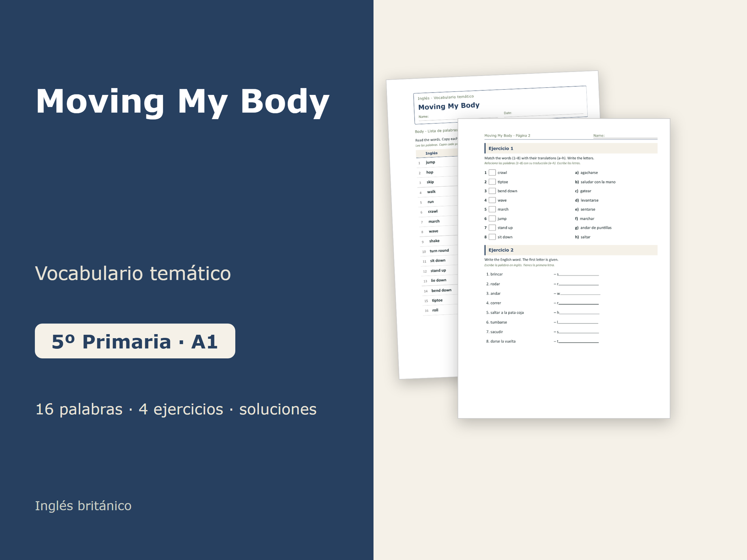Image resolution: width=747 pixels, height=560 pixels.
Task: Click the answer line for tumbarse
Action: pyautogui.click(x=578, y=323)
